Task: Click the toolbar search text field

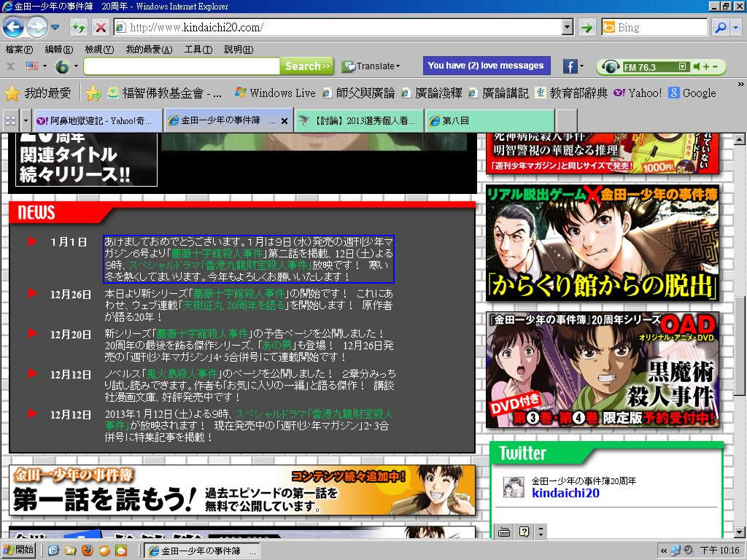Action: click(182, 66)
